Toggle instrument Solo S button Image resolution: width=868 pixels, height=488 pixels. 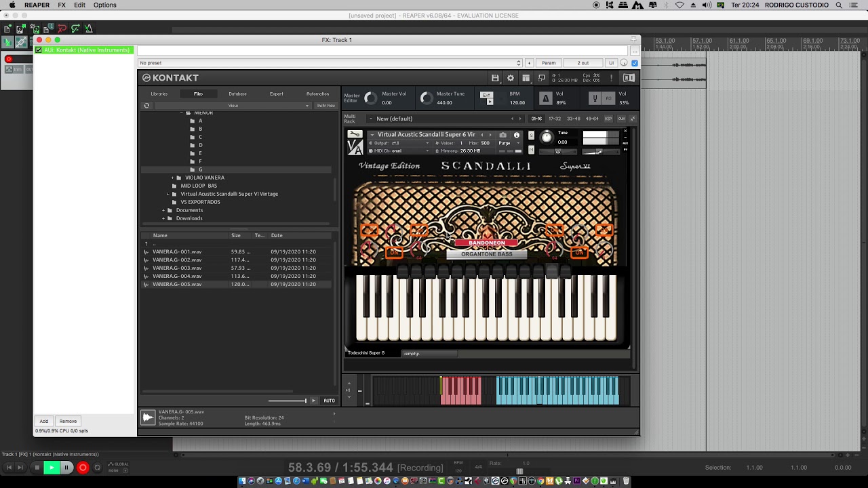click(531, 136)
